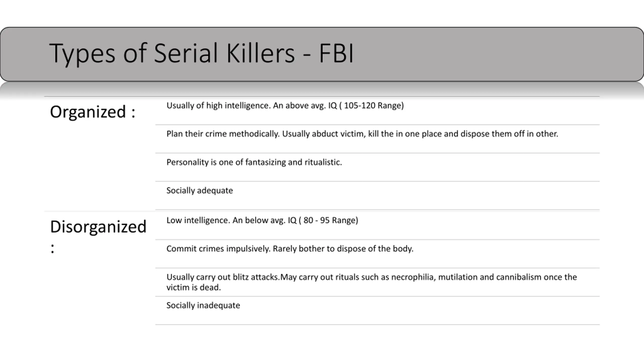This screenshot has width=644, height=362.
Task: Click the colon below the Disorganized heading
Action: (x=52, y=249)
